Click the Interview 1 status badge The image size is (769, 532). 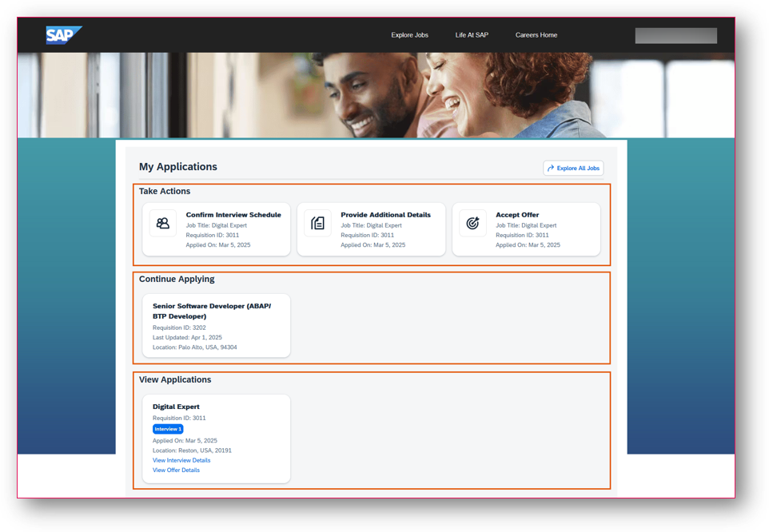(x=168, y=429)
